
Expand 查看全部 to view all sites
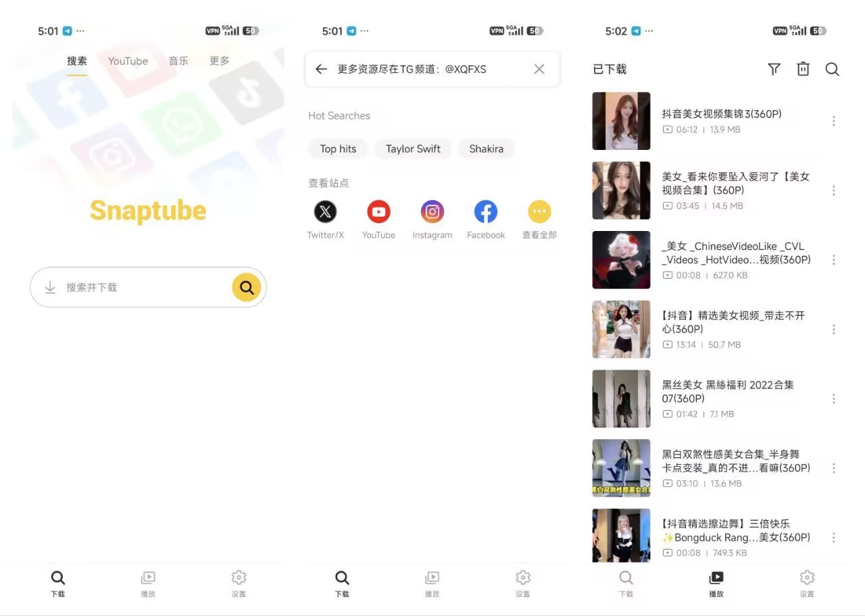tap(539, 212)
